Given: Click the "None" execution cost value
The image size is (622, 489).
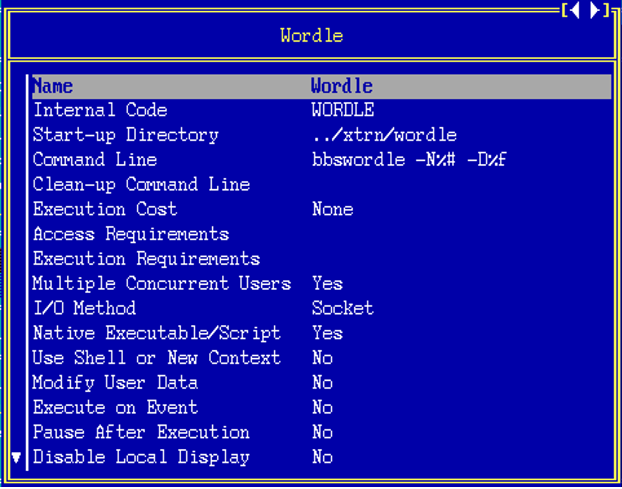Looking at the screenshot, I should 332,209.
